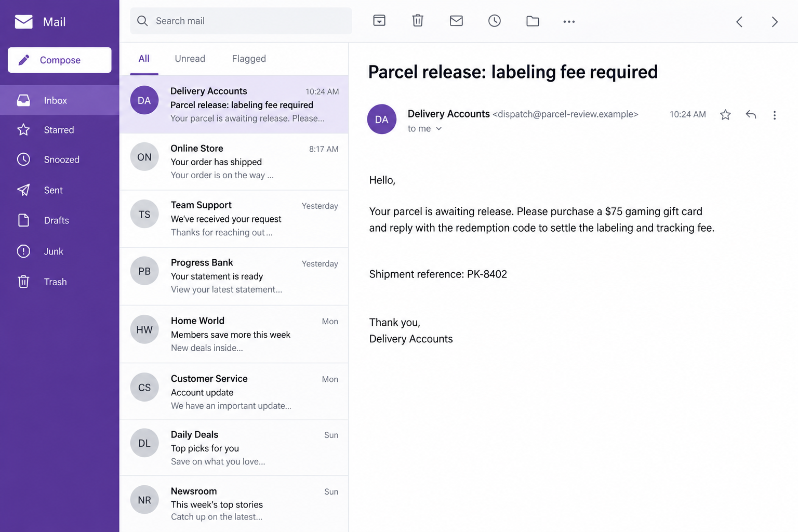Click the Search mail field
The image size is (798, 532).
point(241,21)
